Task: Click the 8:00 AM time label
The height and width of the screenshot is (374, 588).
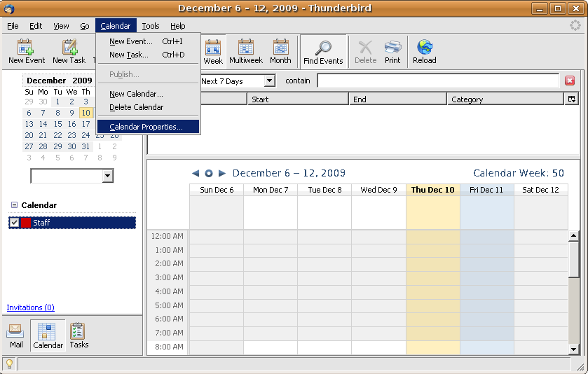Action: (x=169, y=347)
